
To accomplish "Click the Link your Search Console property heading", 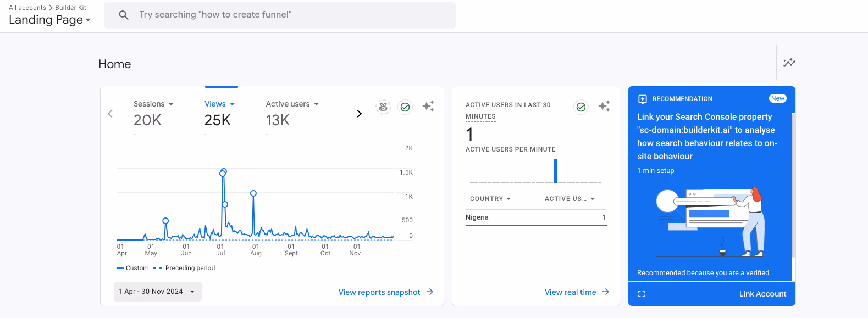I will pyautogui.click(x=707, y=137).
